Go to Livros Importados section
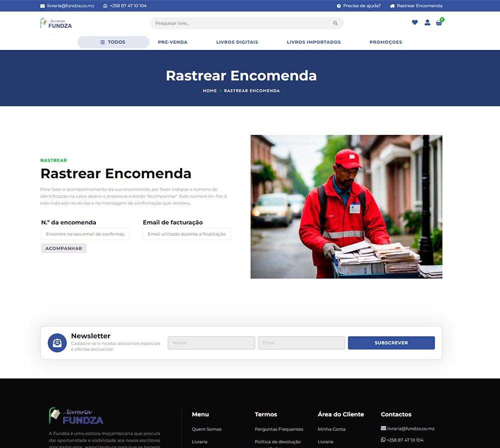The image size is (500, 448). [313, 42]
